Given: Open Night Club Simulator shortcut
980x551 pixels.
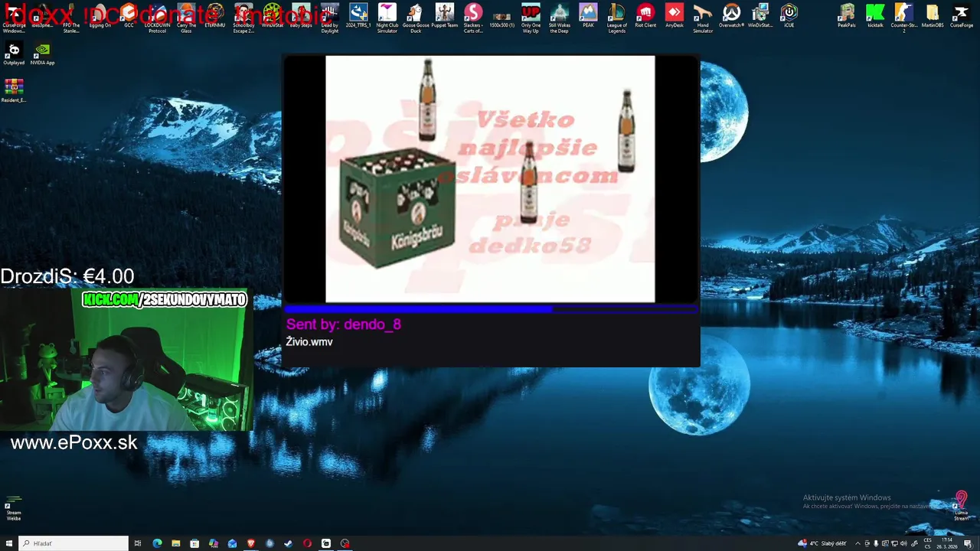Looking at the screenshot, I should tap(387, 18).
